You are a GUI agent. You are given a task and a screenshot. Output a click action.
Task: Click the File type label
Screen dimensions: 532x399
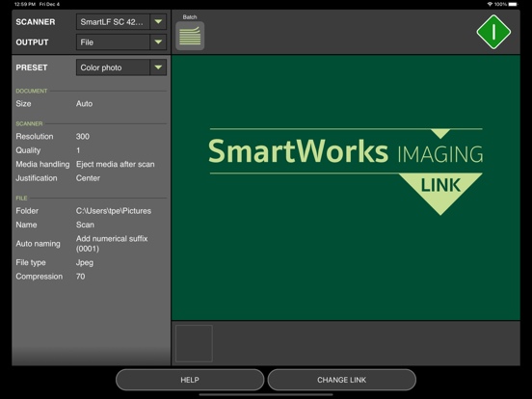point(31,262)
